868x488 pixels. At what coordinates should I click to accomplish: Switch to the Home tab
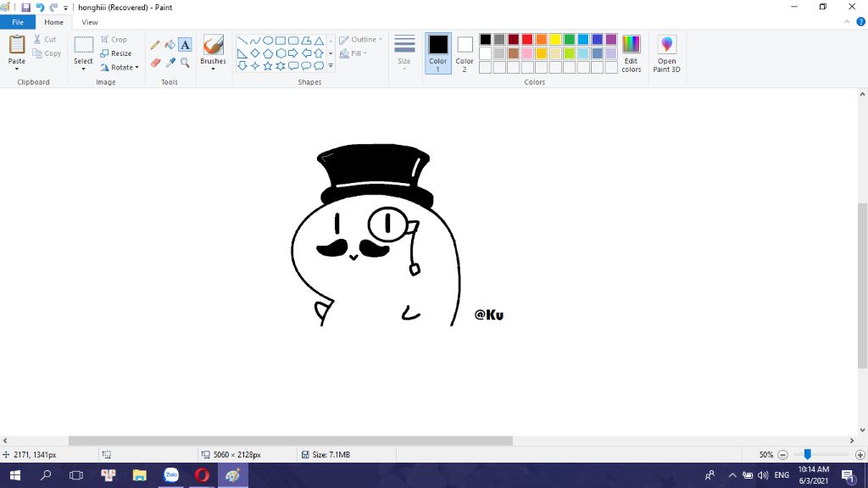point(53,22)
